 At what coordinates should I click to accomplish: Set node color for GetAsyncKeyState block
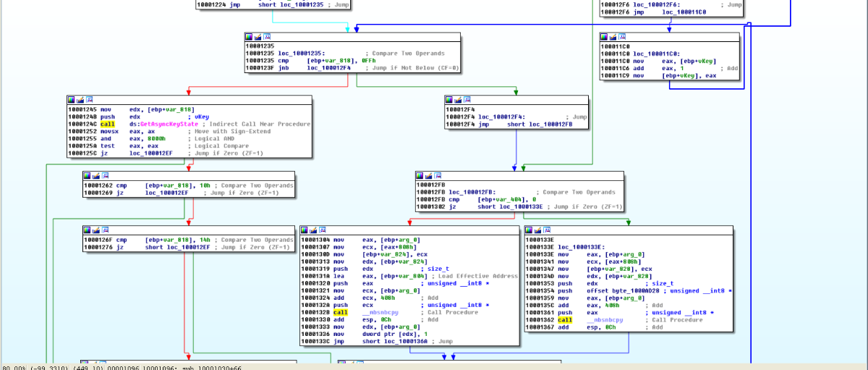(x=71, y=100)
